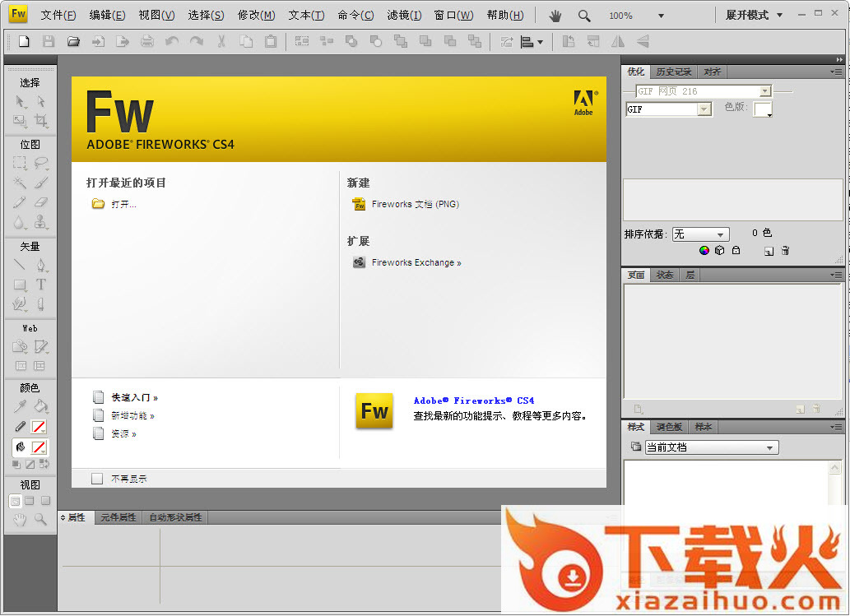The height and width of the screenshot is (616, 850).
Task: Select the Rectangle vector tool
Action: coord(20,285)
